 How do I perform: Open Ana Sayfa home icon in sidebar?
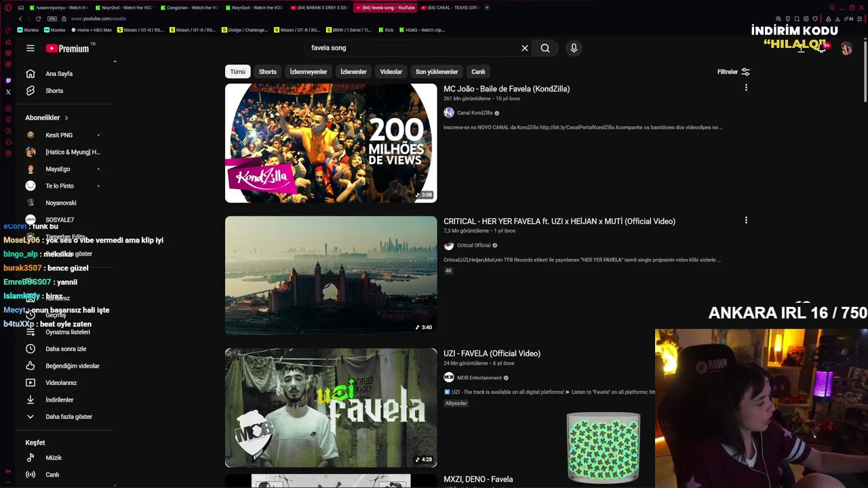tap(31, 73)
